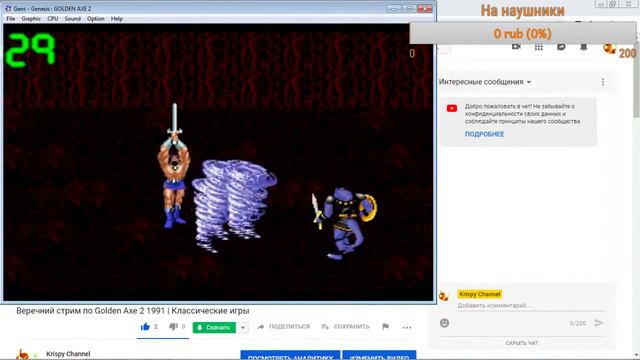Viewport: 640px width, 360px height.
Task: Open the YouTube apps grid icon
Action: pos(539,47)
